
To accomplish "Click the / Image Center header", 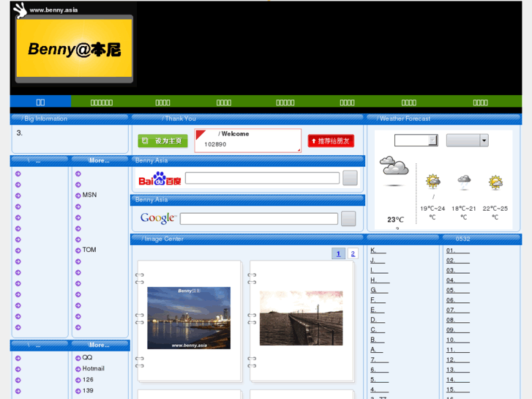I will point(162,239).
